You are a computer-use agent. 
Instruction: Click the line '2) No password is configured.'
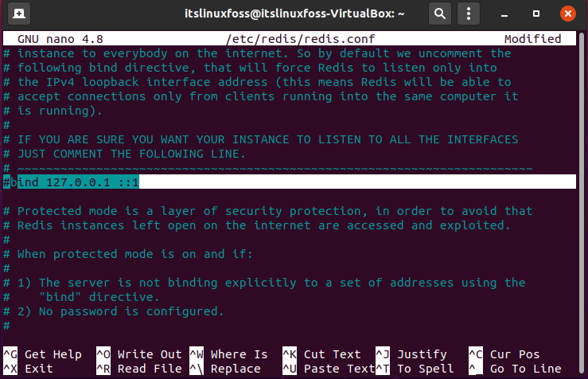(x=121, y=311)
